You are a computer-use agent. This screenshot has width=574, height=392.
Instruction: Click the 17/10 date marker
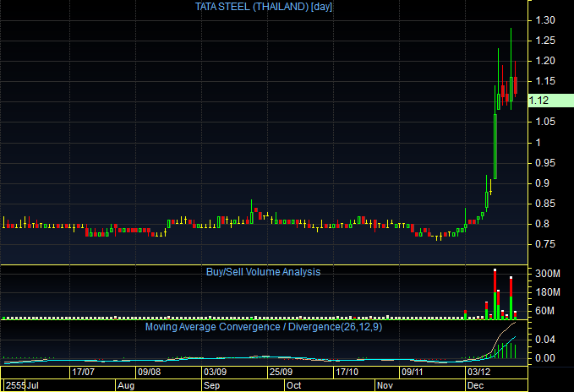pos(347,373)
